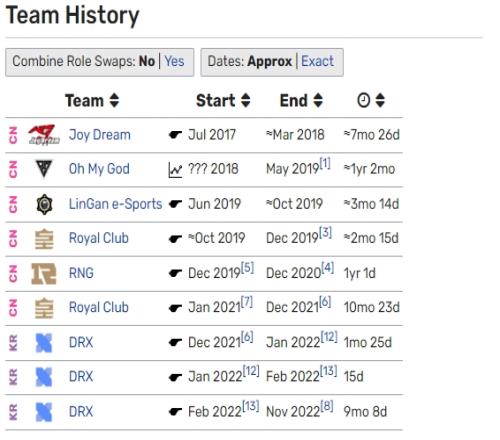Open reference [1] after May 2019

click(325, 163)
